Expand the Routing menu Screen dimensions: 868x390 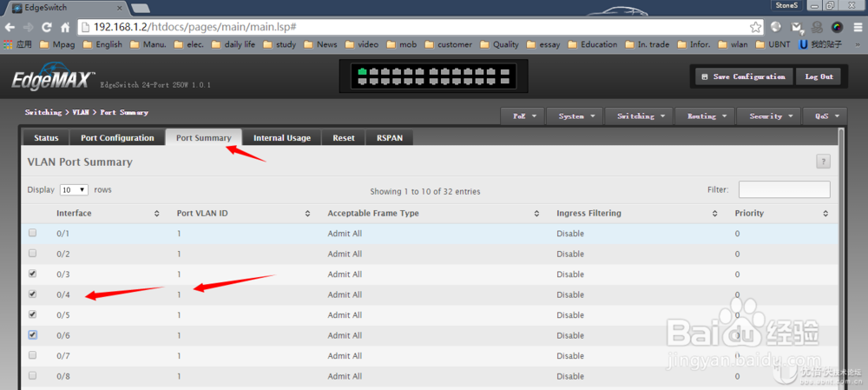705,116
